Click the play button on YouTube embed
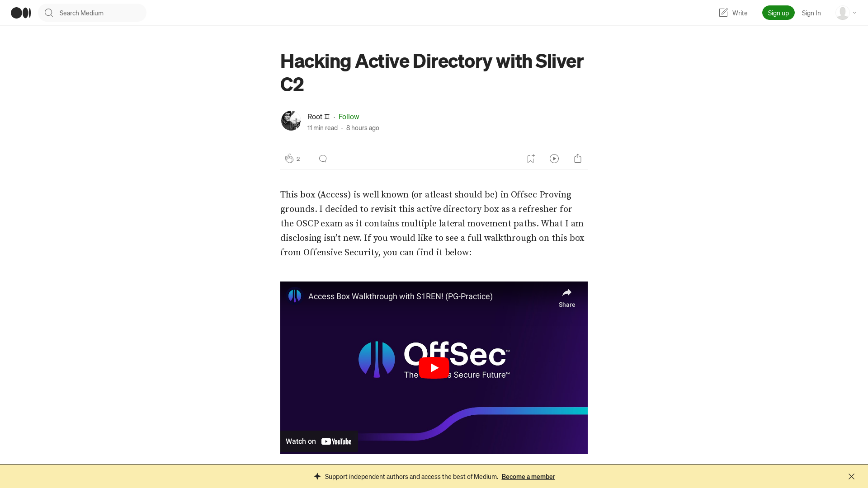Image resolution: width=868 pixels, height=488 pixels. point(434,368)
